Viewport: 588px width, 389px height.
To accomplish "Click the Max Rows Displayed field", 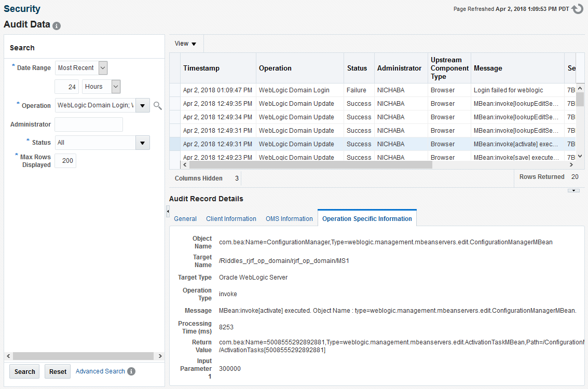I will (65, 161).
